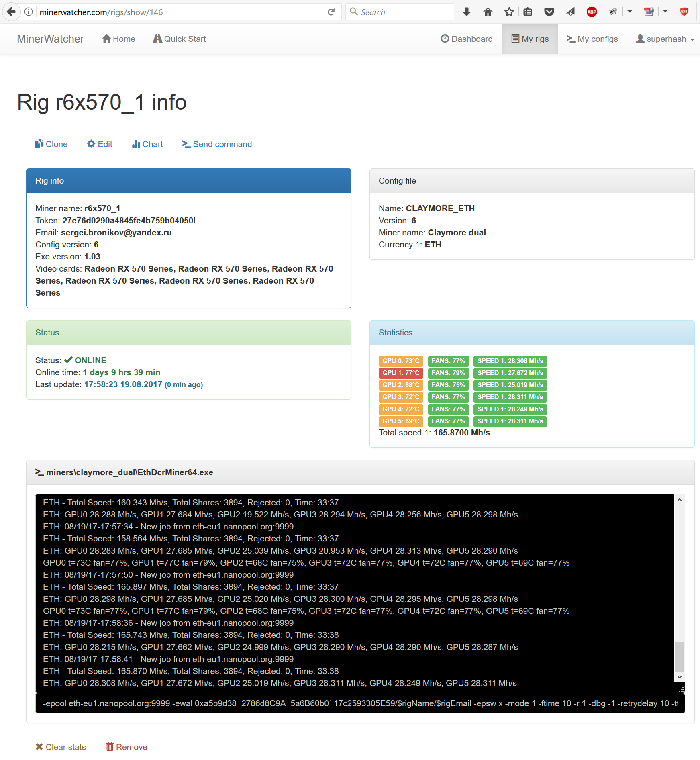Bookmark this page with star icon
700x760 pixels.
click(x=509, y=12)
